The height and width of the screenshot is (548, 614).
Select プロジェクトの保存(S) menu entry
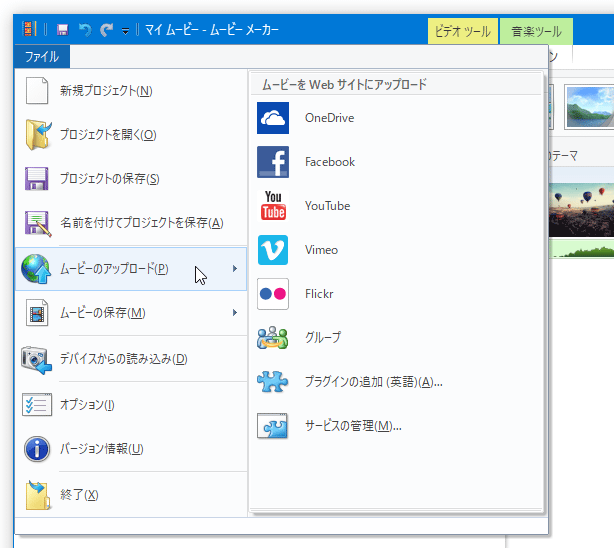(131, 179)
